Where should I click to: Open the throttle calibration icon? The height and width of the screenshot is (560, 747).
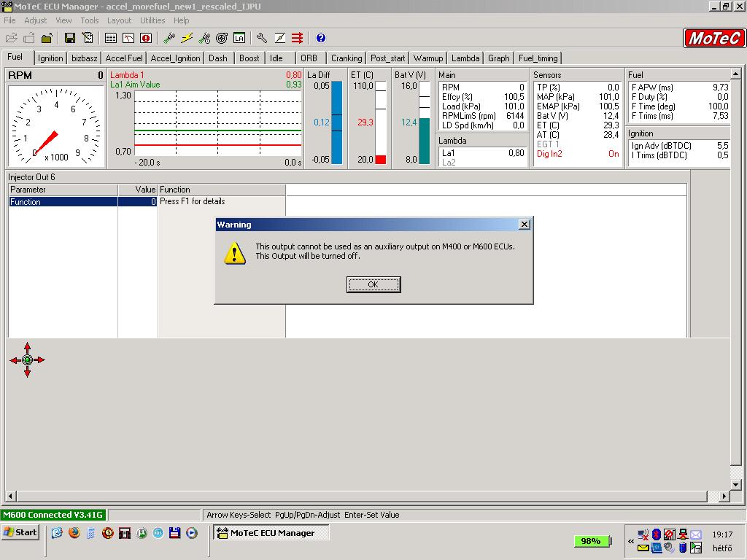(x=279, y=38)
